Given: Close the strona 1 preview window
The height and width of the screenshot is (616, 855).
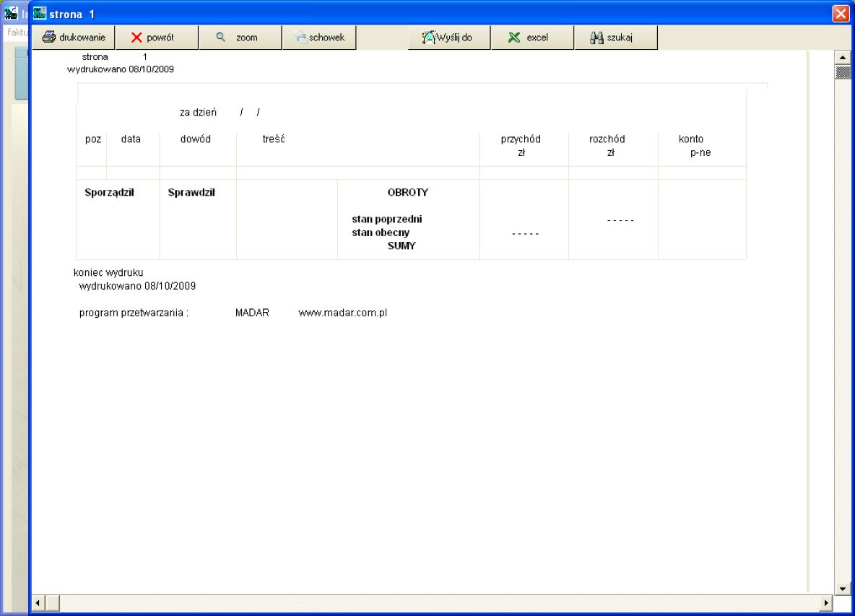Looking at the screenshot, I should (841, 14).
